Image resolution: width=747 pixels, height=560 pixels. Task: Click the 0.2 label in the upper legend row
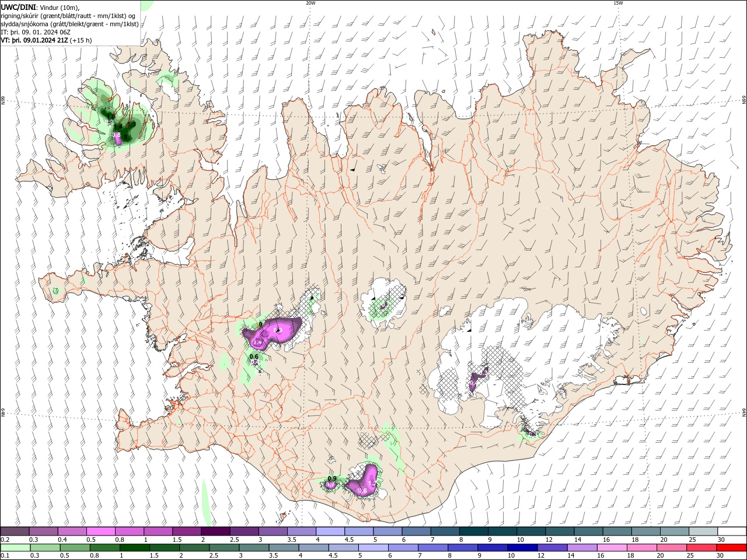point(5,540)
